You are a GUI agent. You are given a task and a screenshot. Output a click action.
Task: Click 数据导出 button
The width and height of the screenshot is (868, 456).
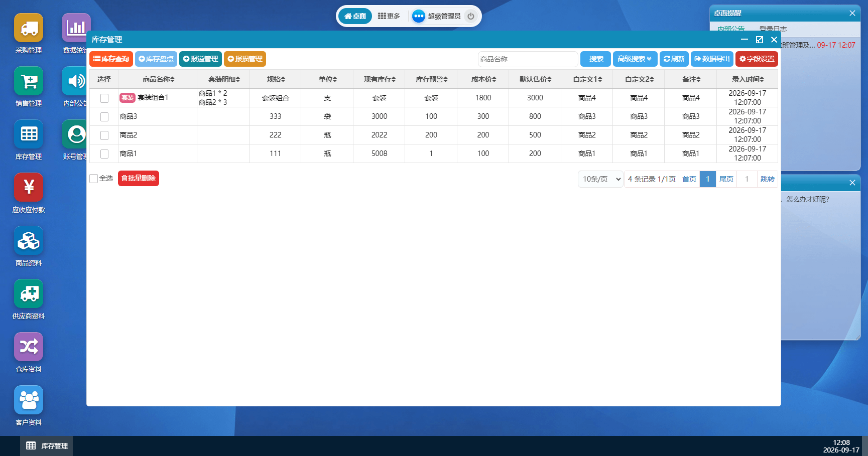point(712,59)
